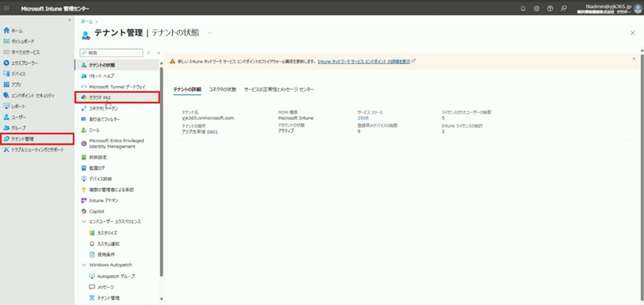
Task: Open the feedback icon in header
Action: pyautogui.click(x=564, y=9)
